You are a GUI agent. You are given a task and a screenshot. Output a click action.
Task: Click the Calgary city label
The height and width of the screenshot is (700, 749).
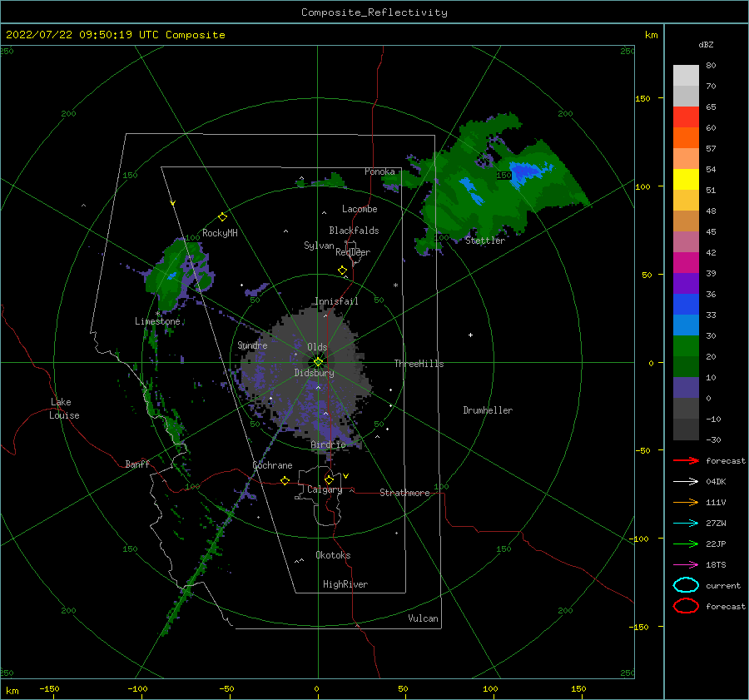325,489
